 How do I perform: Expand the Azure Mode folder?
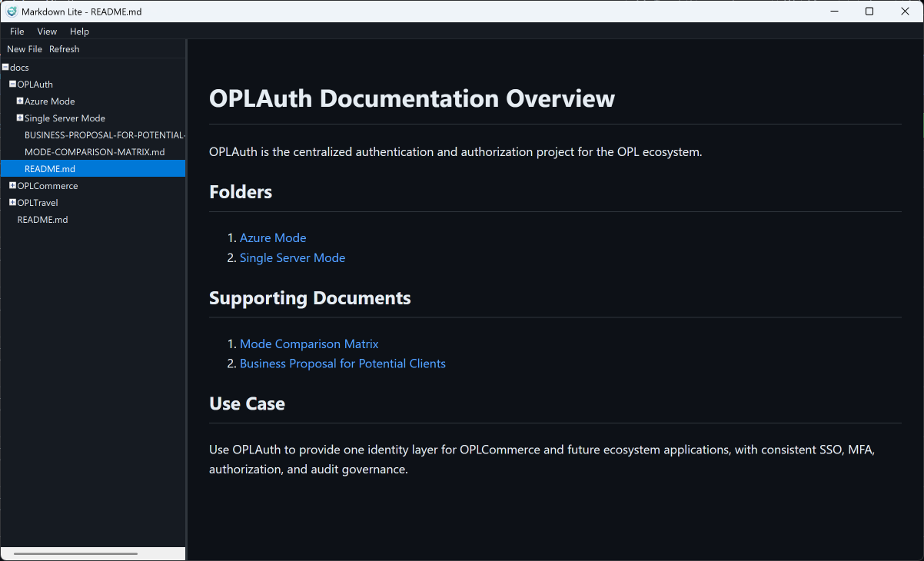[x=19, y=101]
